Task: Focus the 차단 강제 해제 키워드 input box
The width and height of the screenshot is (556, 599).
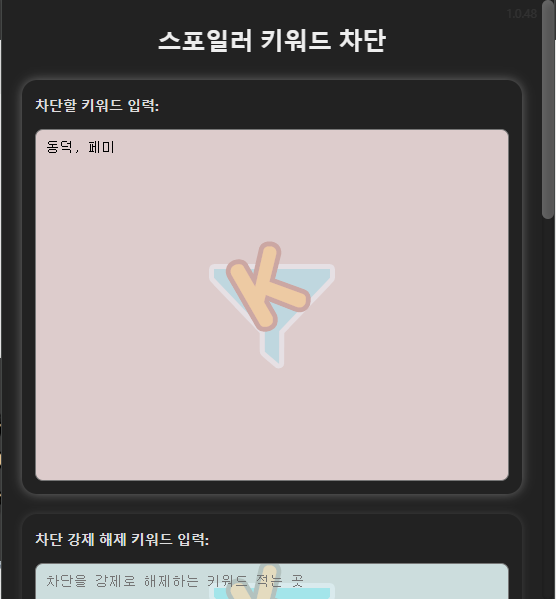Action: coord(272,581)
